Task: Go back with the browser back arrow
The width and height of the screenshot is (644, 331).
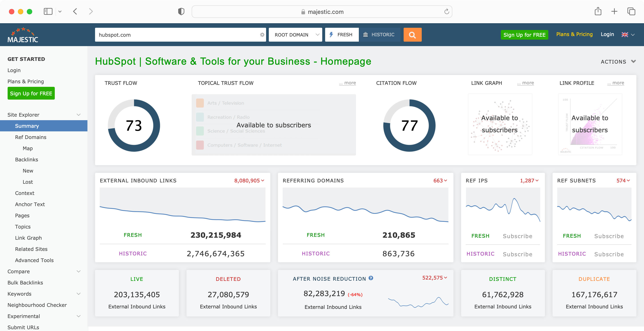Action: (75, 11)
